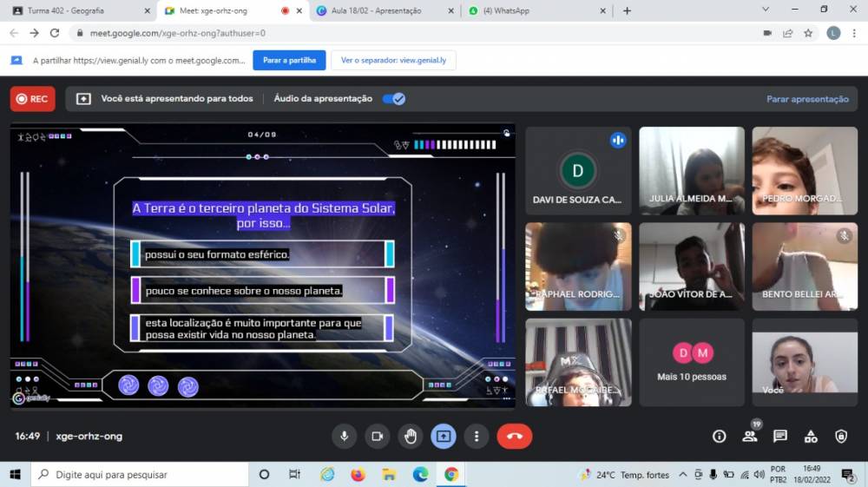Open more options three-dot menu
Screen dimensions: 868x487
(x=477, y=436)
